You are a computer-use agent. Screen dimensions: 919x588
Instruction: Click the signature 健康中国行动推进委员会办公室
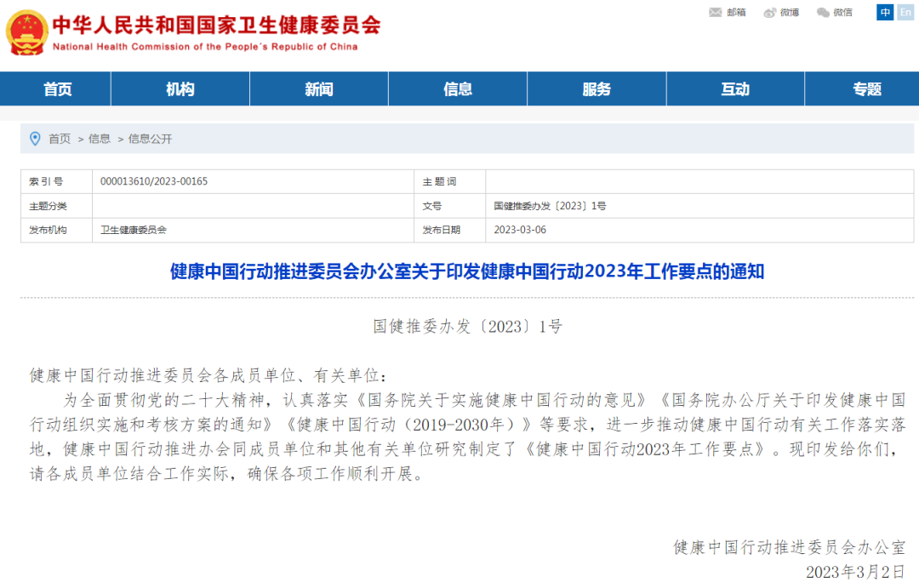(790, 547)
